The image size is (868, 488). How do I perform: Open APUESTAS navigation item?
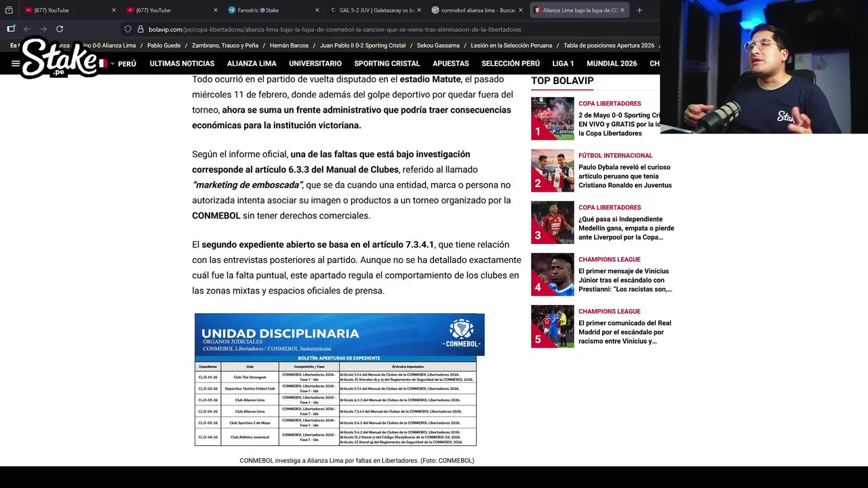pyautogui.click(x=451, y=64)
